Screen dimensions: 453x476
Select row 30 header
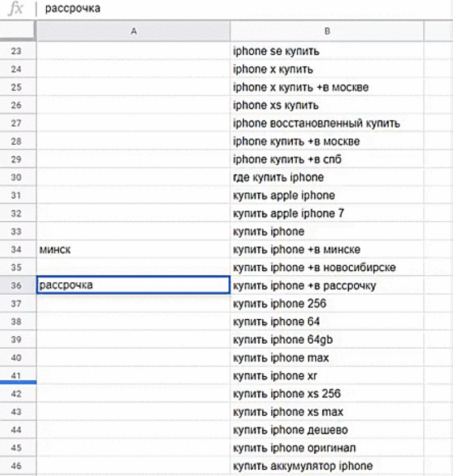pos(18,177)
